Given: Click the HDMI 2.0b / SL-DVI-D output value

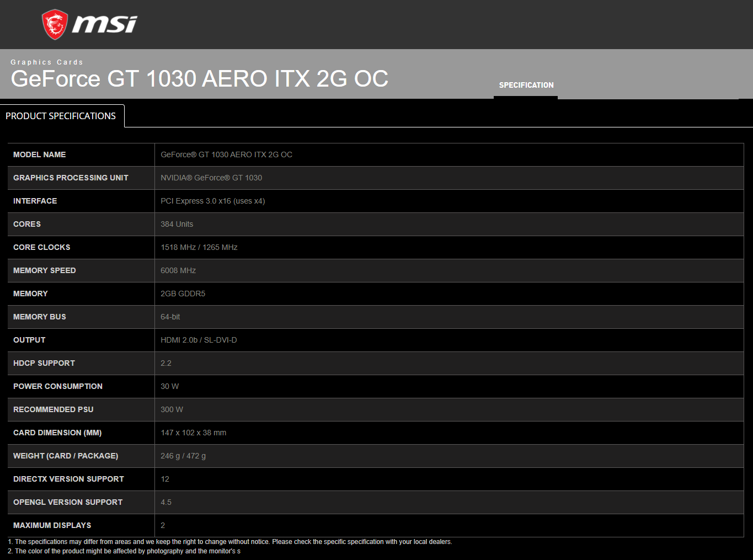Looking at the screenshot, I should tap(199, 340).
